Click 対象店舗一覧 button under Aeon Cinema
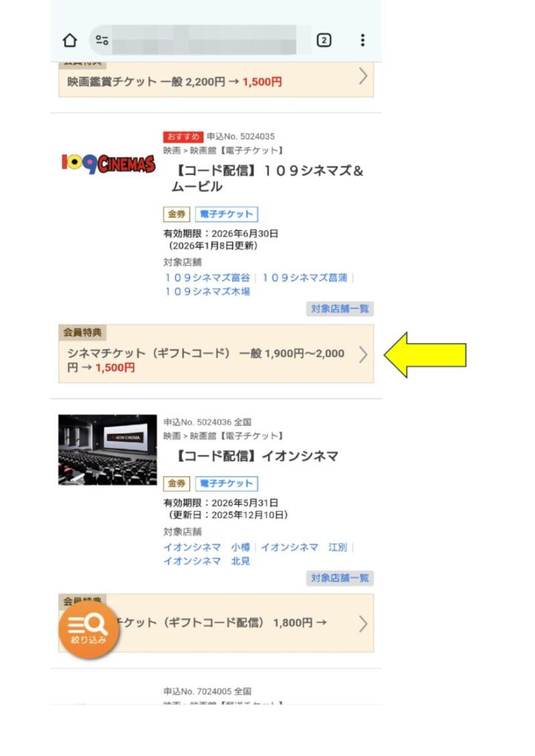This screenshot has width=535, height=756. coord(340,577)
